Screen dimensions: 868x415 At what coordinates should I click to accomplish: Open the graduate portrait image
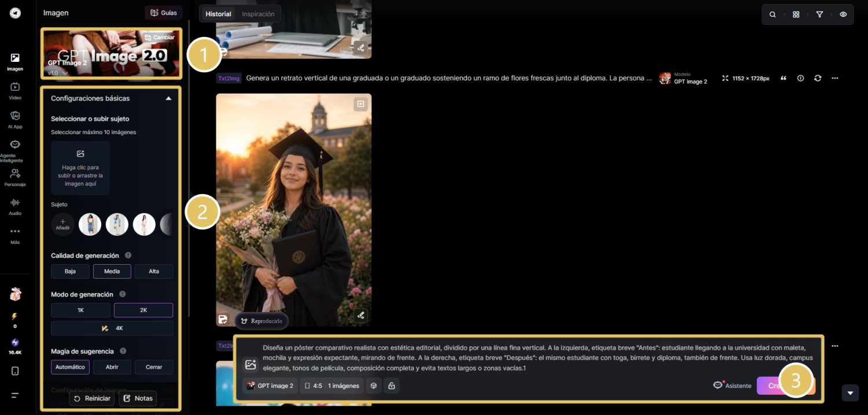[294, 210]
